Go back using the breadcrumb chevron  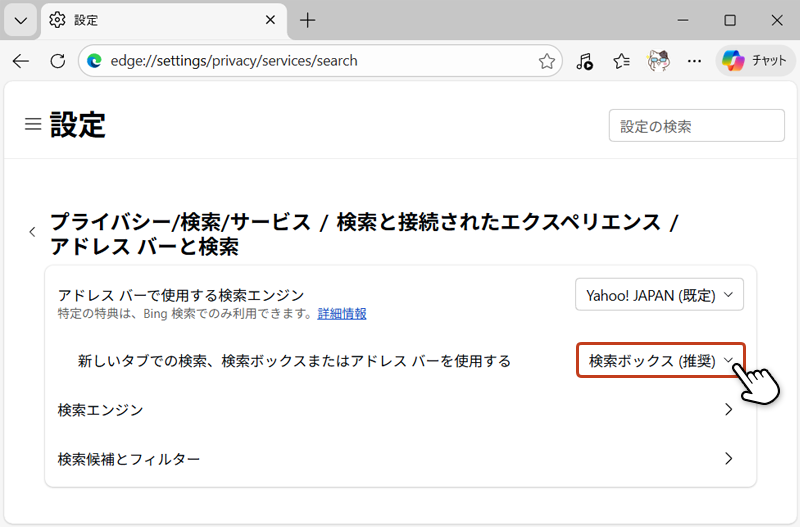click(x=32, y=232)
